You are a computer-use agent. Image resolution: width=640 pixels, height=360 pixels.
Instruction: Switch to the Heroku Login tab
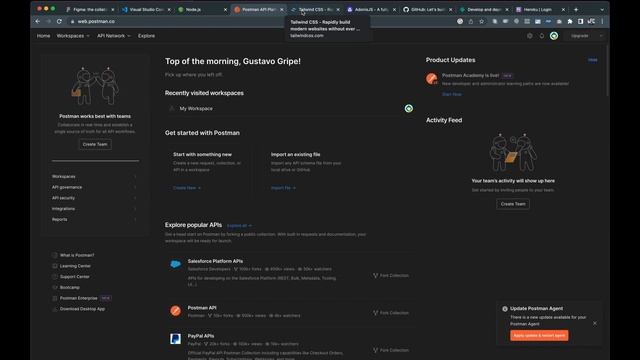tap(540, 9)
